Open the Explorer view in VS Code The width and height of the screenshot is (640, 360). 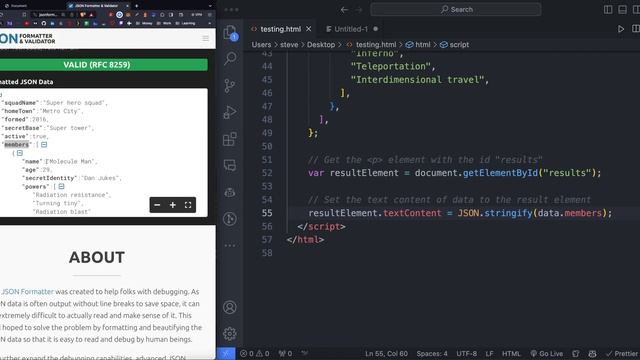pos(230,32)
